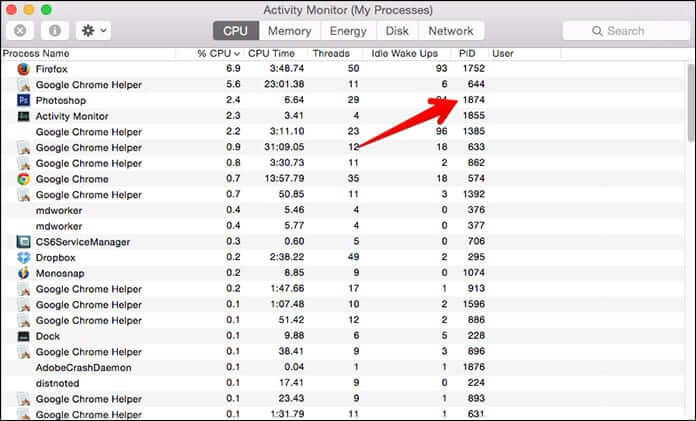Screen dimensions: 696x421
Task: Select the Monosnap icon
Action: pos(23,273)
